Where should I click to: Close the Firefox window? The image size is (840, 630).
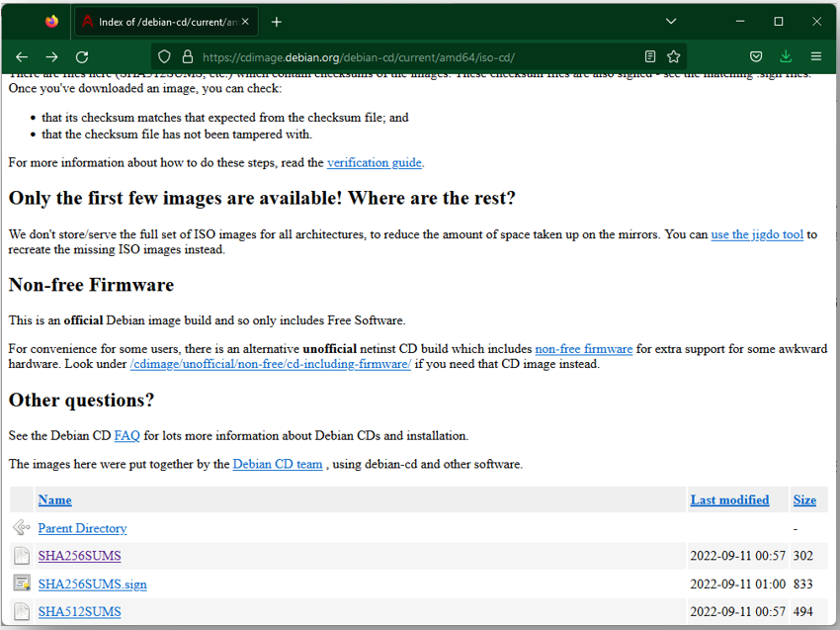click(816, 22)
